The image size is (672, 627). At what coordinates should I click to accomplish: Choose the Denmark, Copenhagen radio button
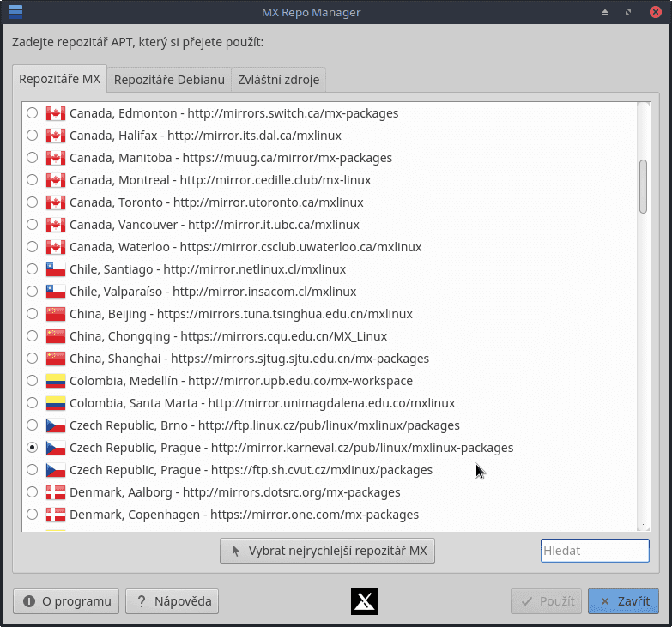32,515
